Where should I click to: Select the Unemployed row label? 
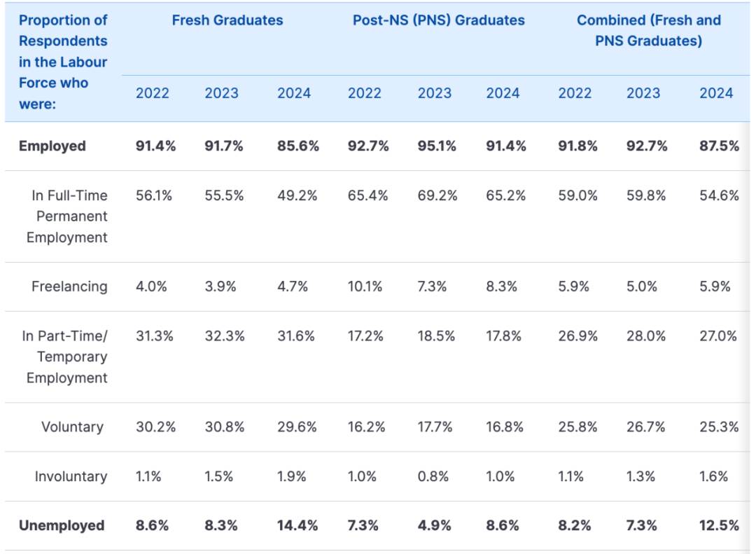[x=61, y=525]
